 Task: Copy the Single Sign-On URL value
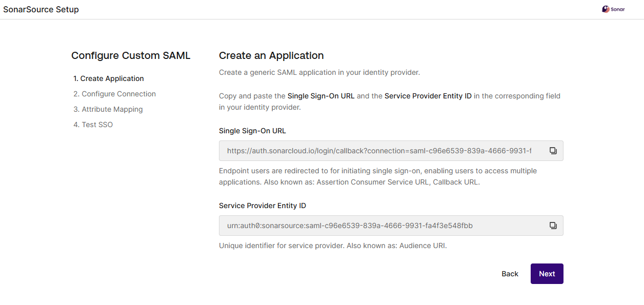tap(553, 151)
